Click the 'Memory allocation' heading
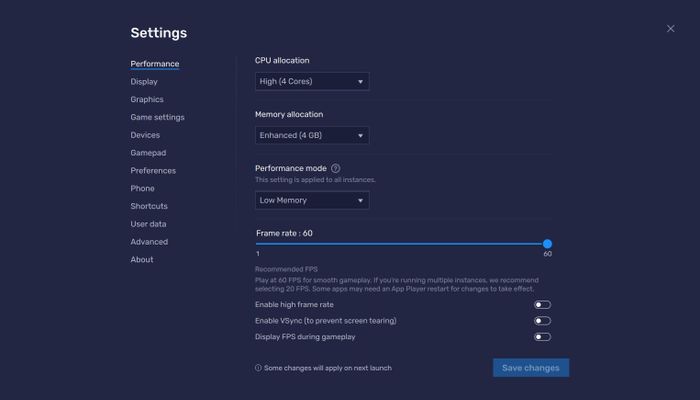 coord(289,114)
